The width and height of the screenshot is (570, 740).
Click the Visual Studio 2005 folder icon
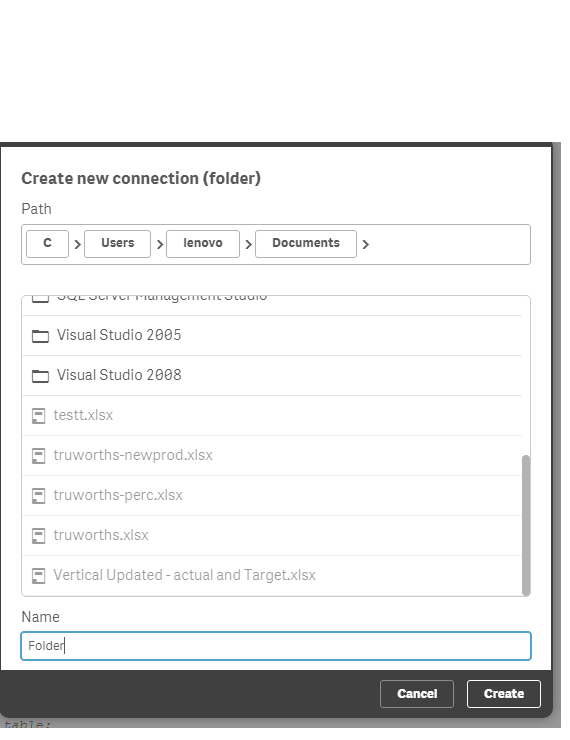click(x=40, y=336)
